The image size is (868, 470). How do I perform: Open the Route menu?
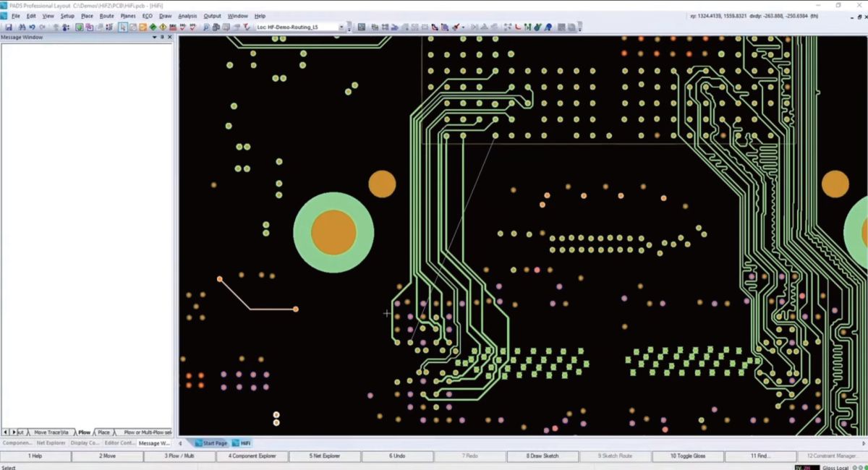coord(107,15)
